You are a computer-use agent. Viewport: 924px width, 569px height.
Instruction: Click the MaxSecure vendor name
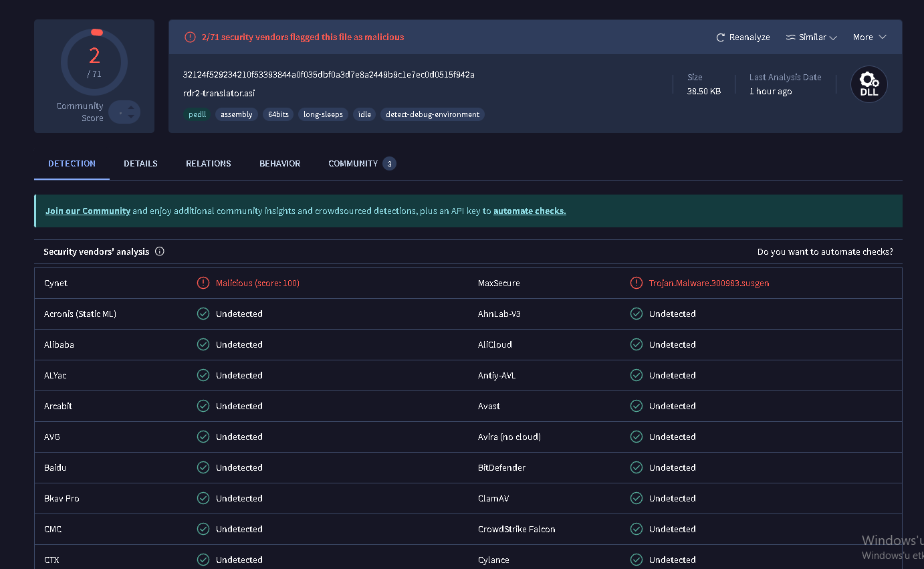(499, 283)
